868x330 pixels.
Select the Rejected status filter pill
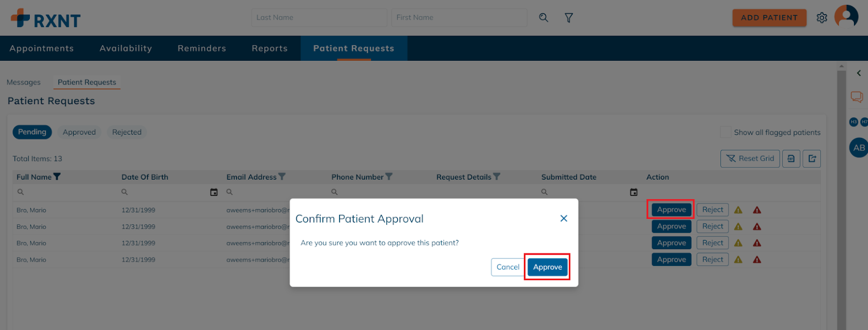(126, 132)
